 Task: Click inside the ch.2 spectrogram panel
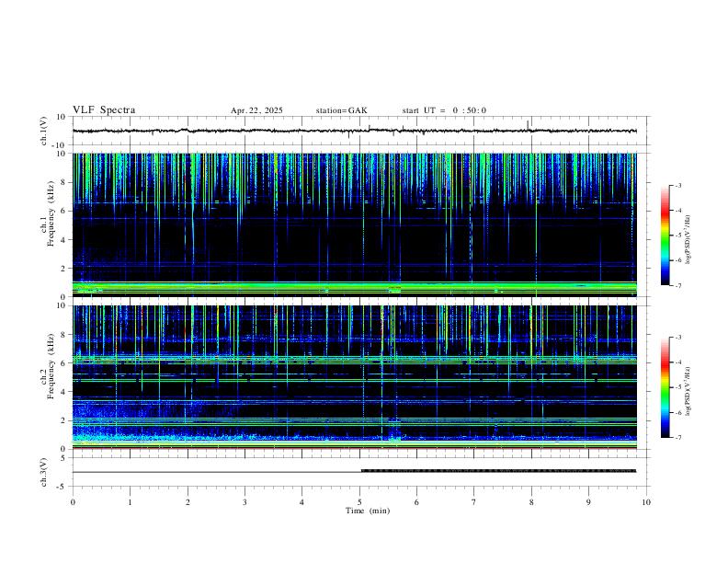tap(355, 377)
